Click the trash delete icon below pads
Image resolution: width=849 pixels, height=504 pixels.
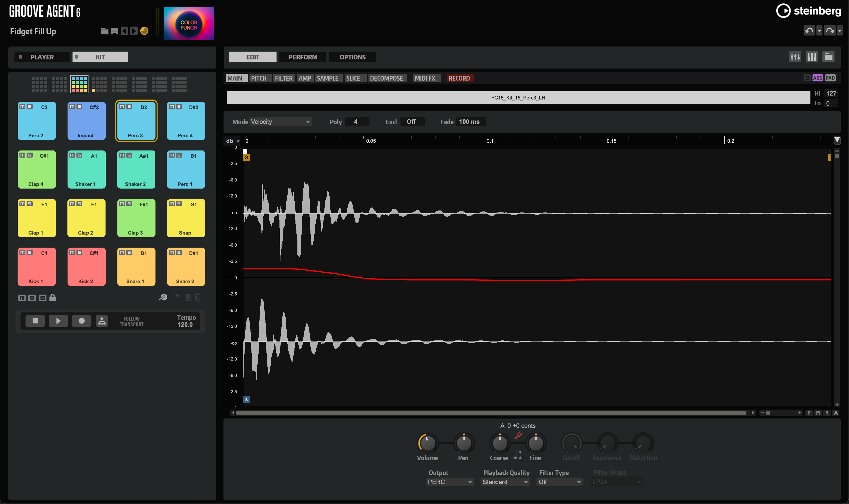pyautogui.click(x=198, y=297)
